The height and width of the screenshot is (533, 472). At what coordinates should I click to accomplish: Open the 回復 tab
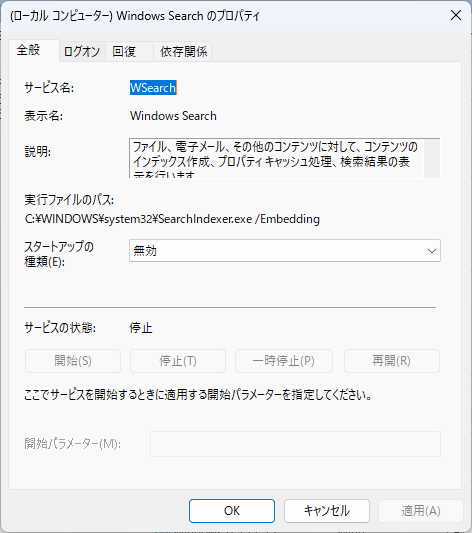click(x=129, y=52)
